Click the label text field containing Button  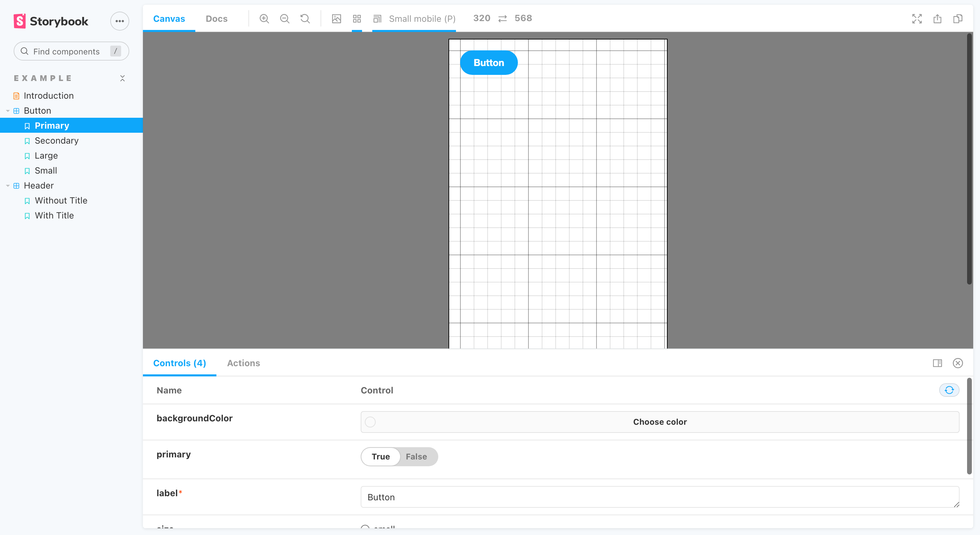(x=660, y=497)
